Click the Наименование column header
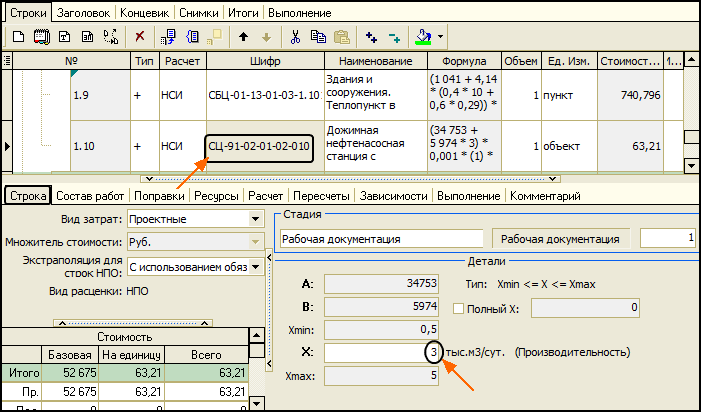Image resolution: width=701 pixels, height=412 pixels. 376,61
